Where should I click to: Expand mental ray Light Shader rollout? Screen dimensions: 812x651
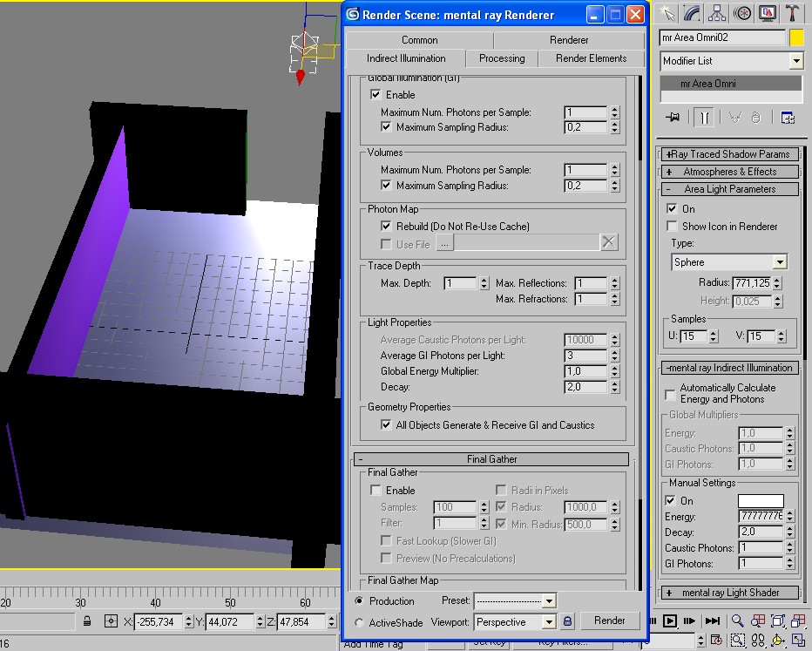(730, 593)
